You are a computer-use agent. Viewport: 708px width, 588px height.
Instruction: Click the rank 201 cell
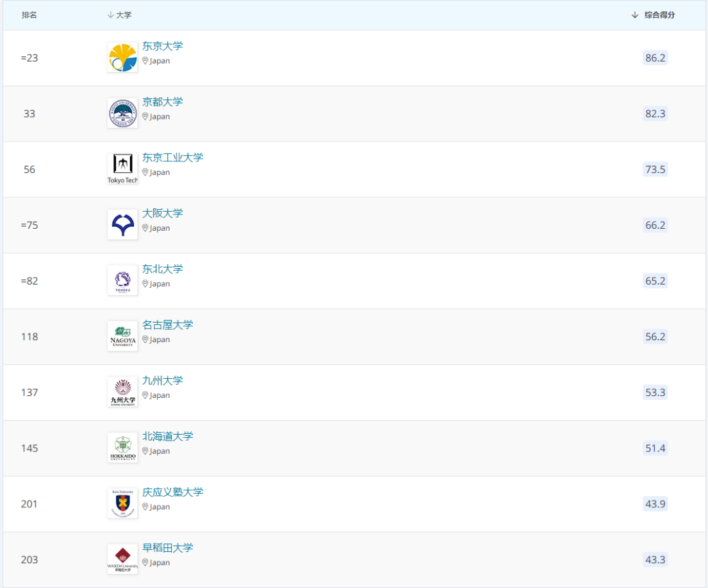29,503
